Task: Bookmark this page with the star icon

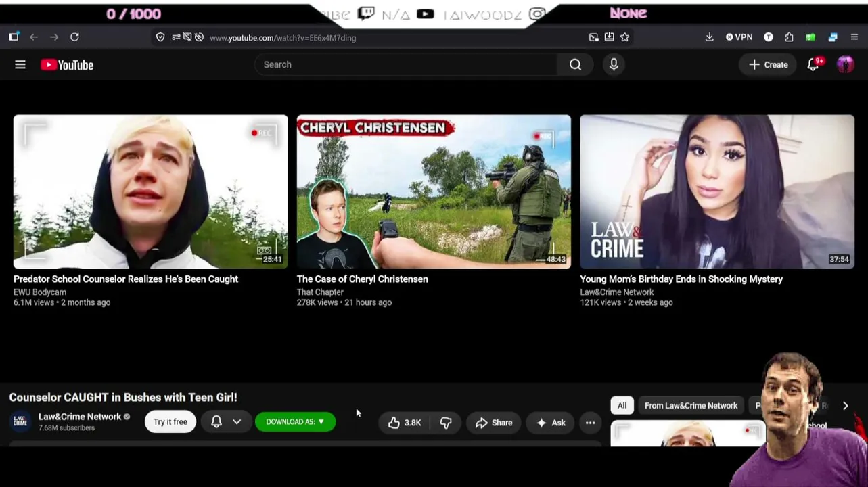Action: [x=624, y=37]
